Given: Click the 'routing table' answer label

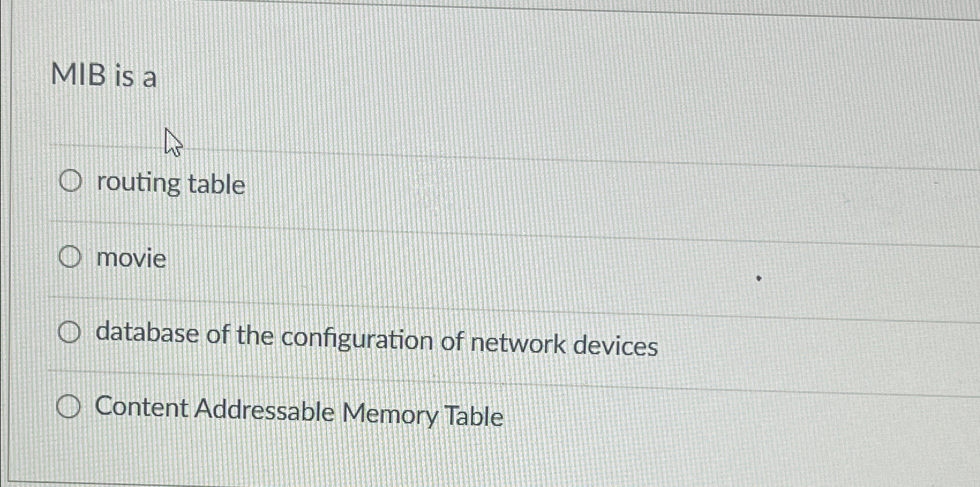Looking at the screenshot, I should (171, 184).
